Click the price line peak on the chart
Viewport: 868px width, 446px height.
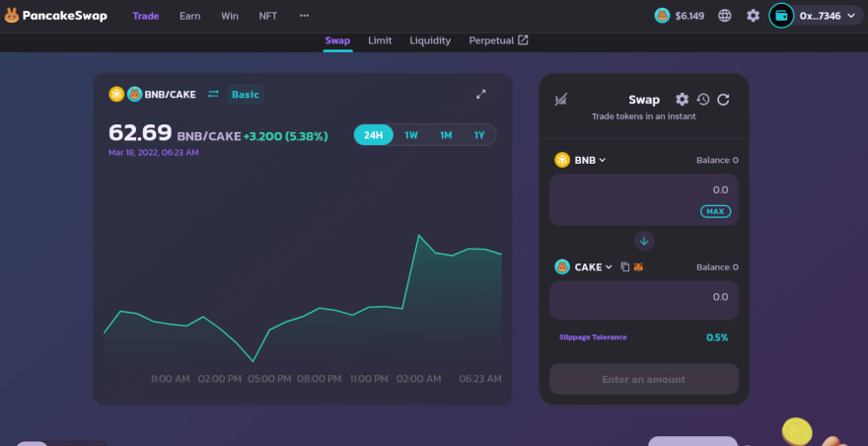point(418,236)
